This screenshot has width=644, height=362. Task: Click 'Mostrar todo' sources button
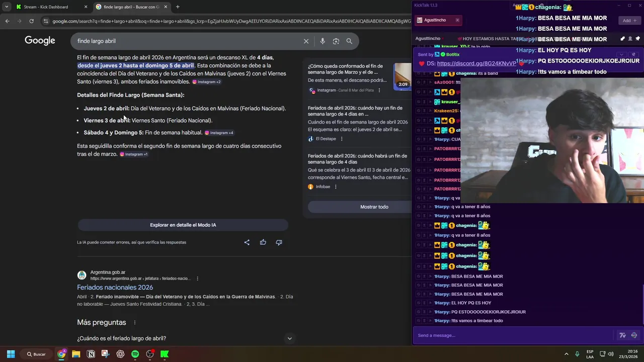[374, 207]
